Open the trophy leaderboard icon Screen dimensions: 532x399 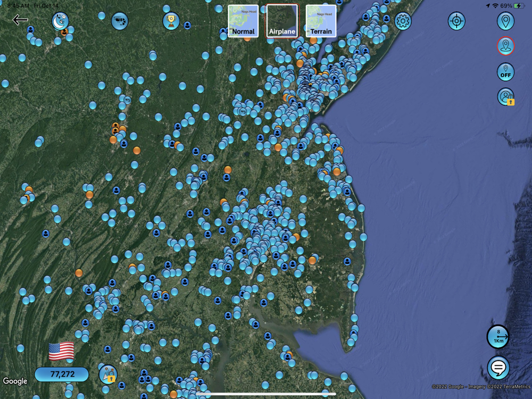(171, 21)
